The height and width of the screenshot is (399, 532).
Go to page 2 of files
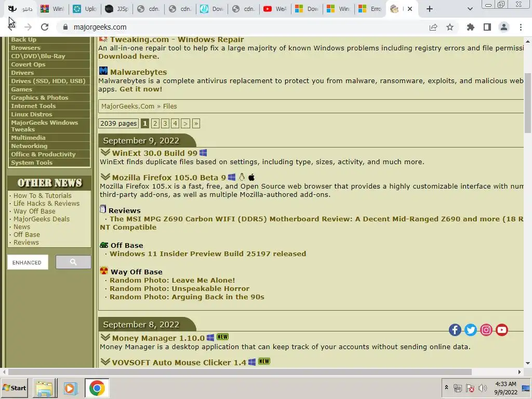[x=155, y=124]
